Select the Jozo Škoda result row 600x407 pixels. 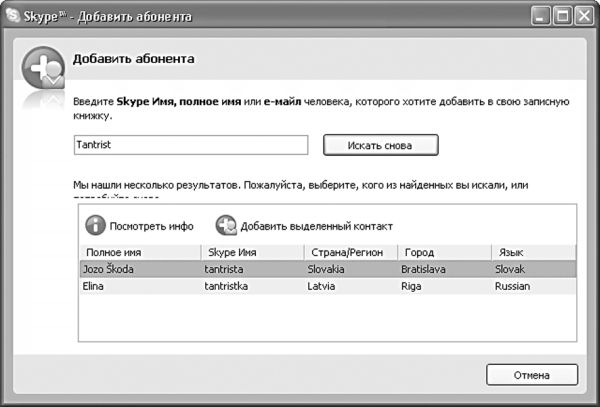point(328,269)
